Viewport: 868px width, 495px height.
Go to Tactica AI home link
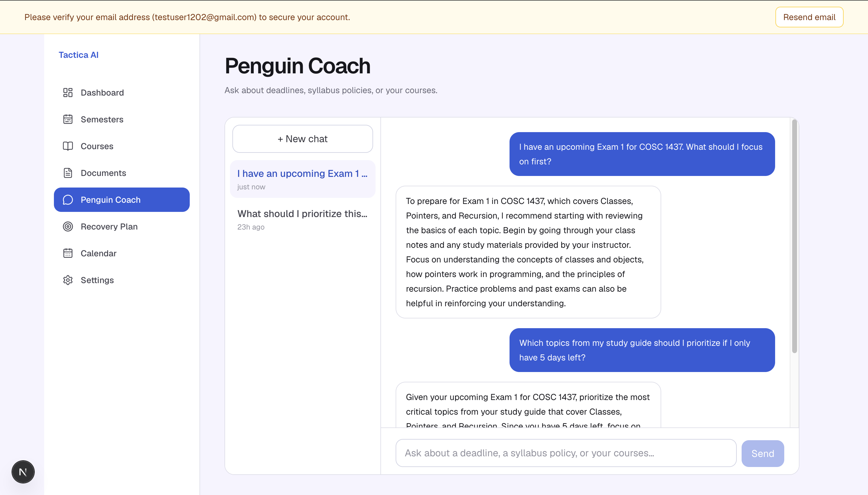pos(79,55)
